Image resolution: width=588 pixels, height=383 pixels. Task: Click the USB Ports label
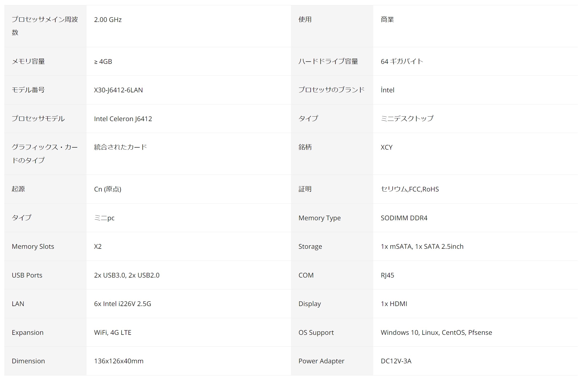click(x=27, y=275)
